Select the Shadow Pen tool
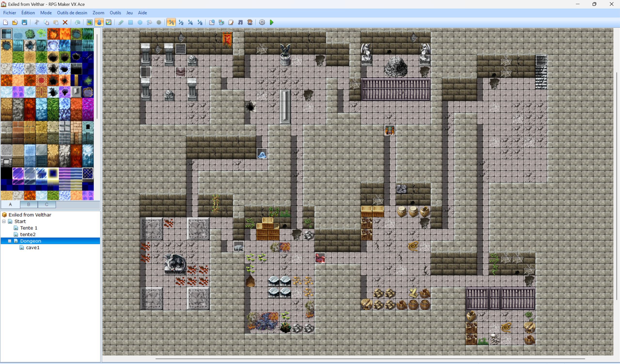Screen dimensions: 620x364 [159, 22]
